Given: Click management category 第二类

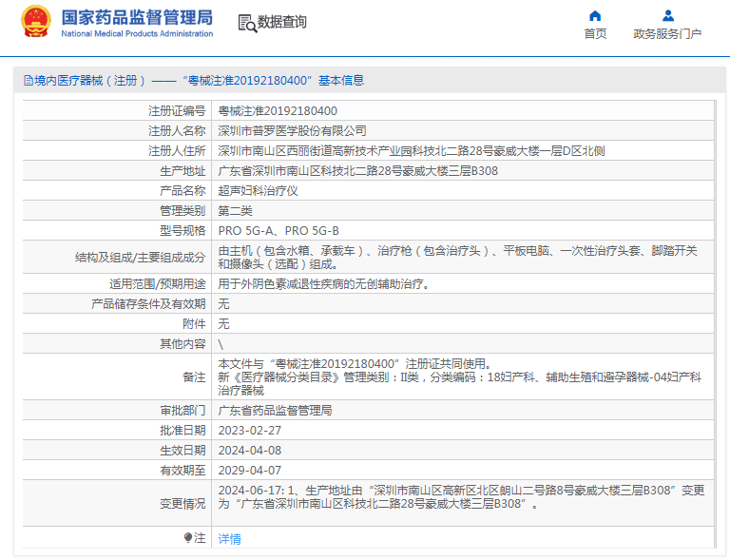Looking at the screenshot, I should [235, 211].
